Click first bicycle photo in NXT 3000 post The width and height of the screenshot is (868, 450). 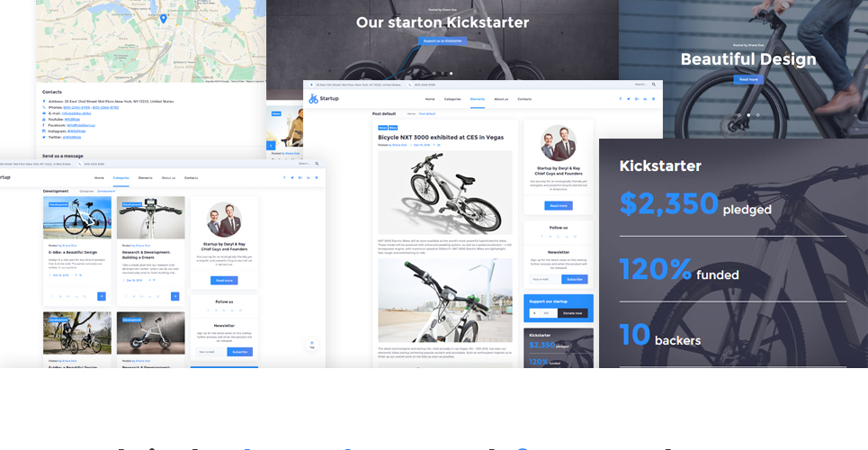(445, 193)
